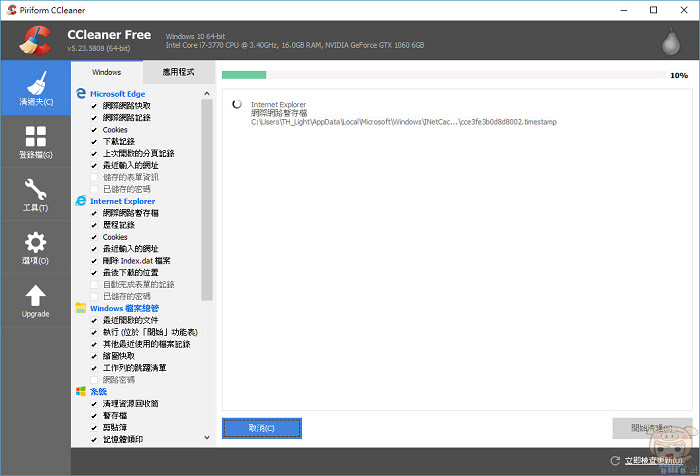The height and width of the screenshot is (476, 700).
Task: Toggle 執行 (位於「開始」功能表) checkbox
Action: (x=94, y=332)
